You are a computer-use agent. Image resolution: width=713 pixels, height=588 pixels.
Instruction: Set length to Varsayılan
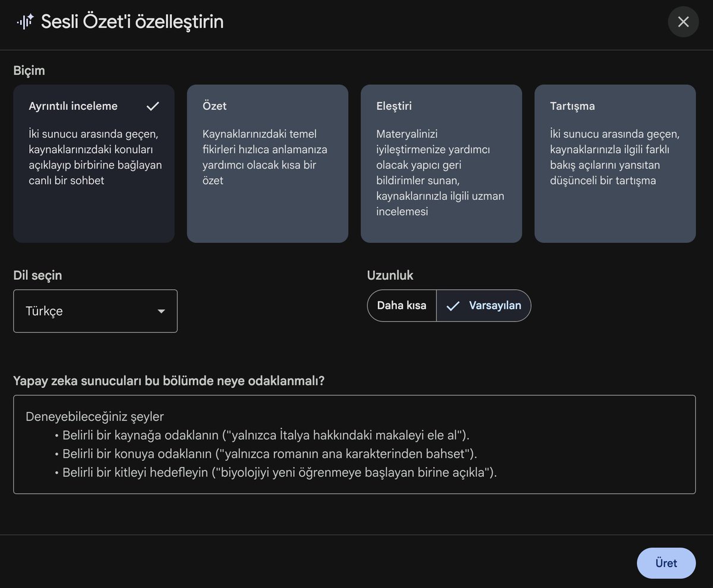(484, 305)
